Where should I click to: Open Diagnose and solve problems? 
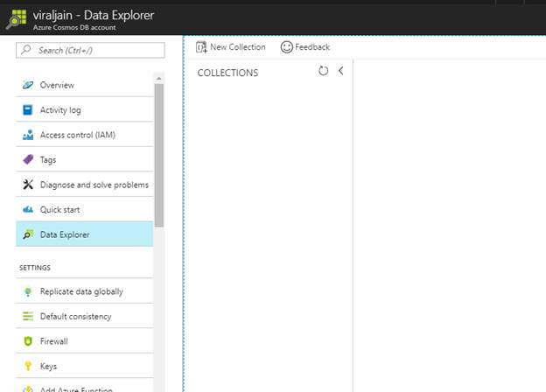[x=84, y=185]
